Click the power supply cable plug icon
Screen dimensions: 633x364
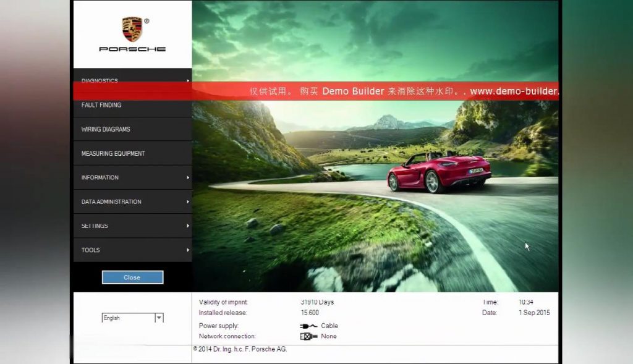(x=308, y=326)
